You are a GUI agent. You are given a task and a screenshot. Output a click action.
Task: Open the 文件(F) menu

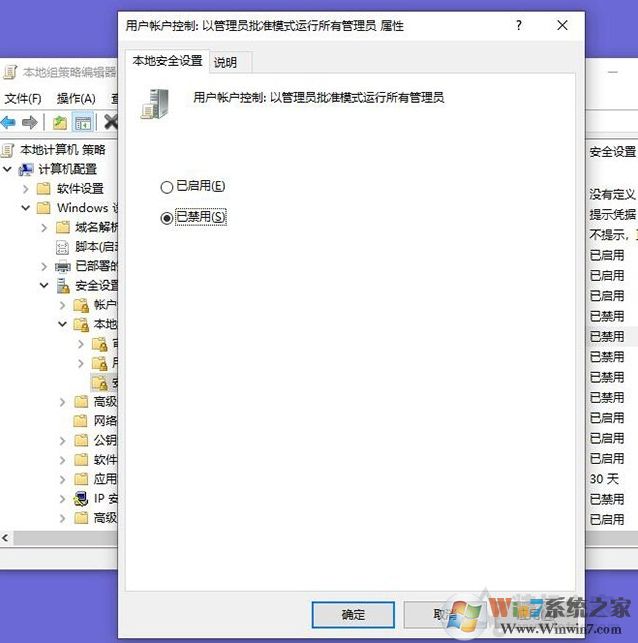point(23,98)
